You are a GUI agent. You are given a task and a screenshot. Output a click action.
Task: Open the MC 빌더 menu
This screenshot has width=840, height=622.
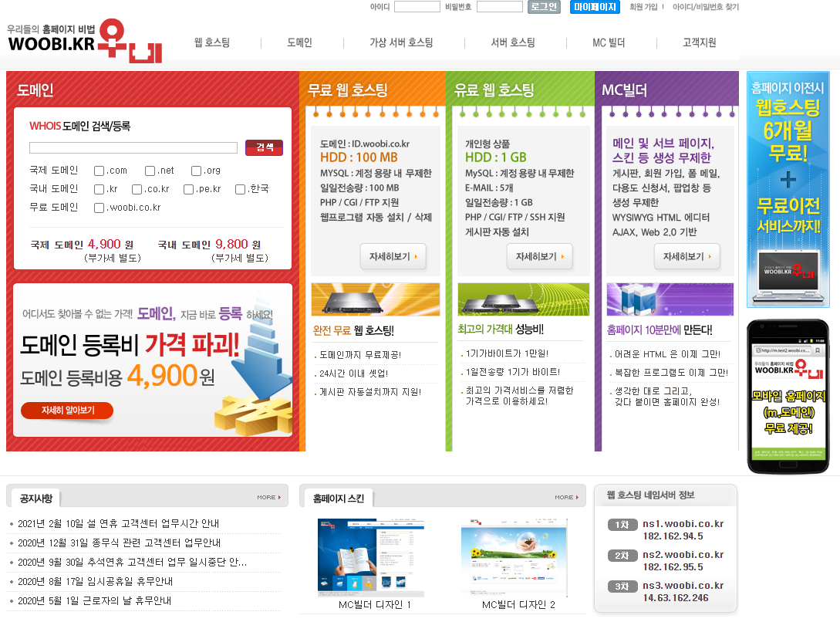coord(609,42)
